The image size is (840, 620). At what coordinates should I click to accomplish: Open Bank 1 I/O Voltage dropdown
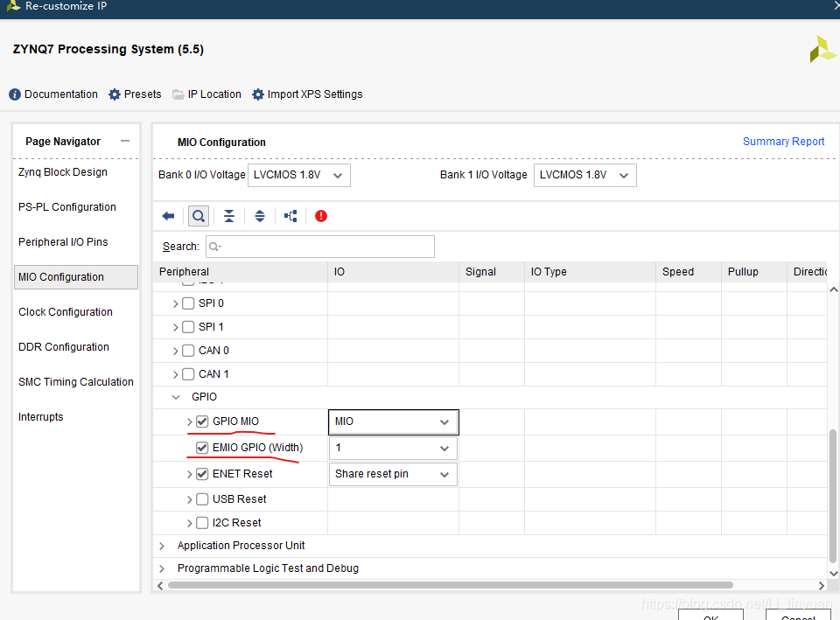(585, 175)
